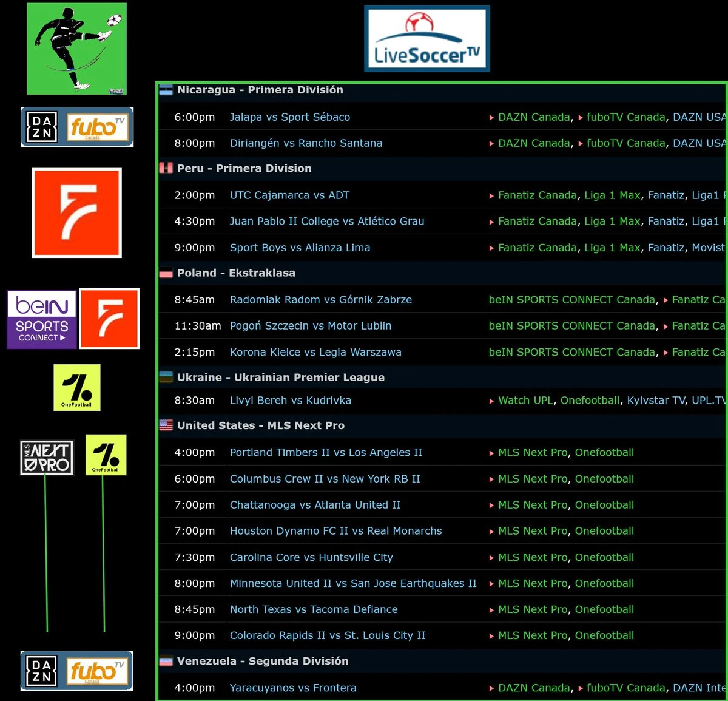Open Nicaragua - Primera División league heading
The width and height of the screenshot is (728, 701).
pyautogui.click(x=260, y=90)
